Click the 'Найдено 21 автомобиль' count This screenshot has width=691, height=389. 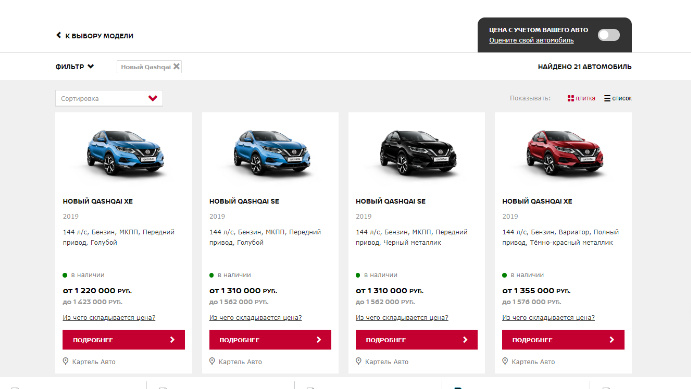(x=584, y=67)
